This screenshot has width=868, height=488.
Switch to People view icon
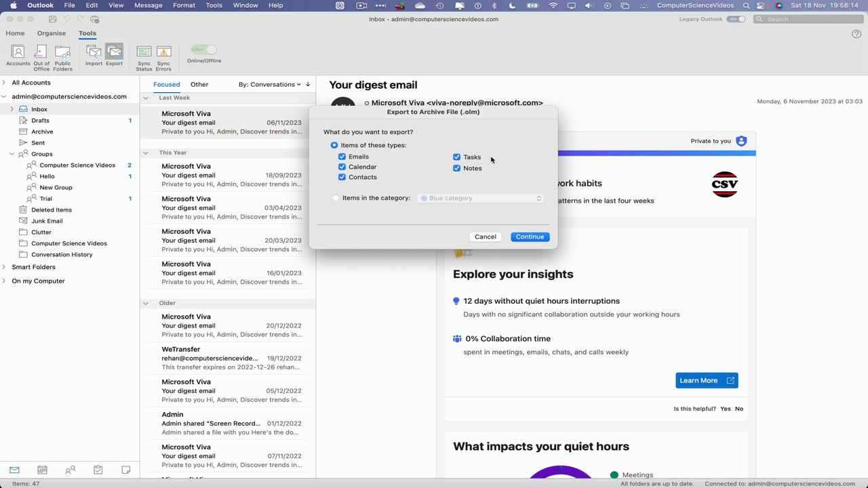[x=70, y=470]
